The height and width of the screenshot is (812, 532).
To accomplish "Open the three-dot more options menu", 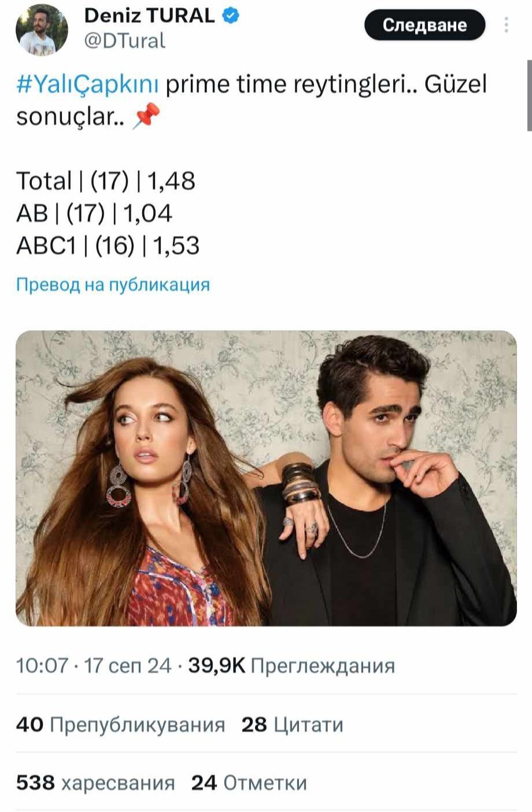I will click(x=507, y=25).
